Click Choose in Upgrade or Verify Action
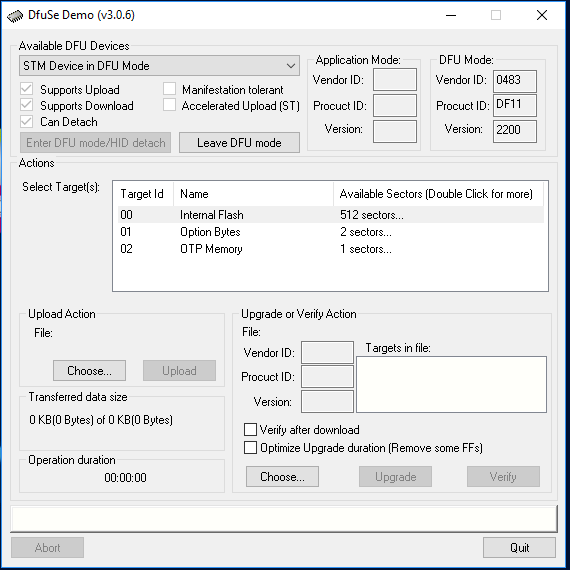The width and height of the screenshot is (570, 570). 282,476
